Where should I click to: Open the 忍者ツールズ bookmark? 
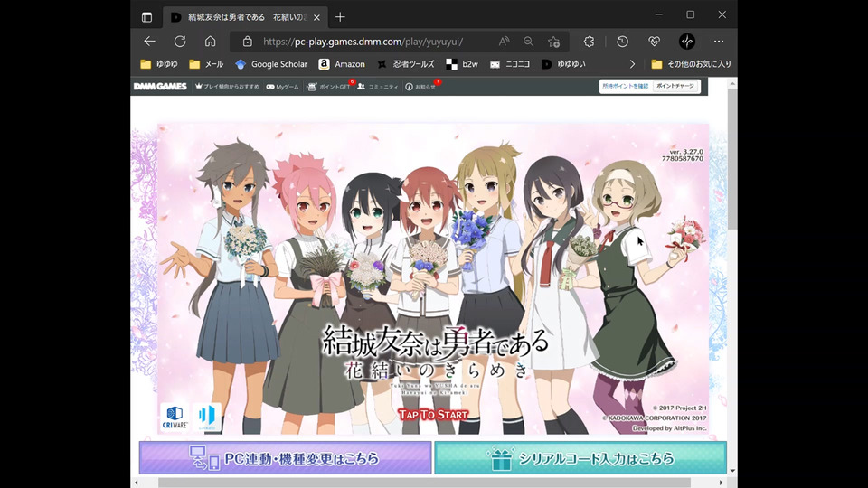406,64
